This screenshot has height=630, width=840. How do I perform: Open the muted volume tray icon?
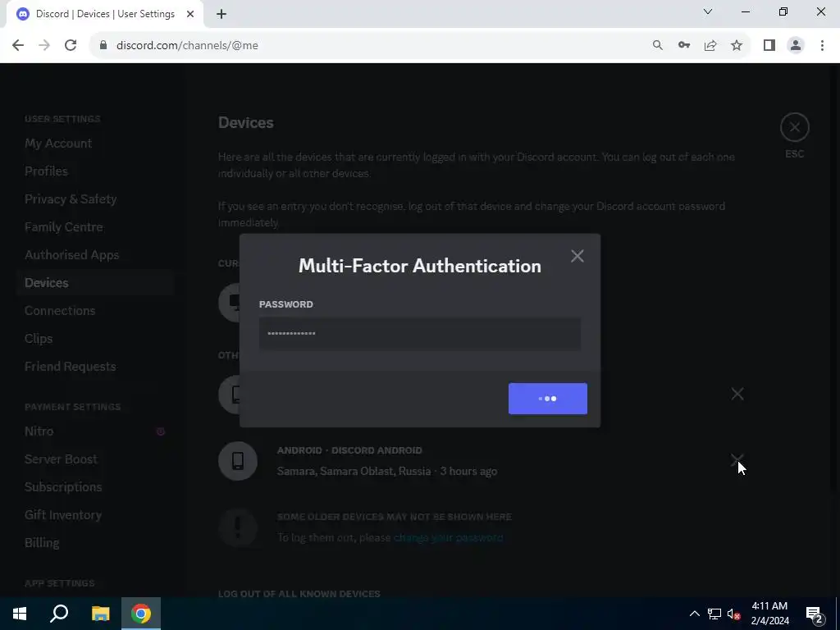(734, 614)
